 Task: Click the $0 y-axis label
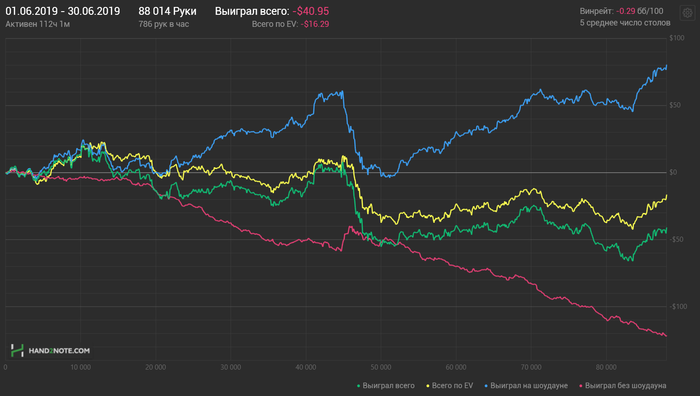[x=673, y=172]
